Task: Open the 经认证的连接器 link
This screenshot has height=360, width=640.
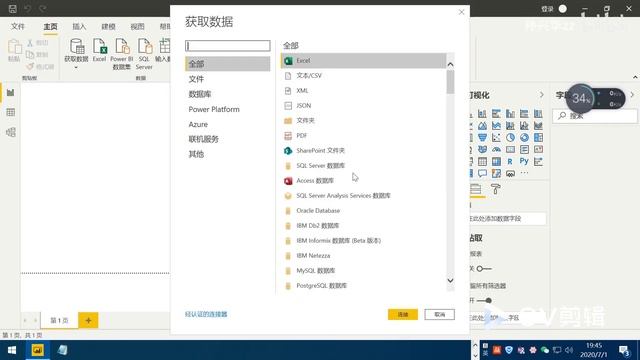Action: point(206,314)
